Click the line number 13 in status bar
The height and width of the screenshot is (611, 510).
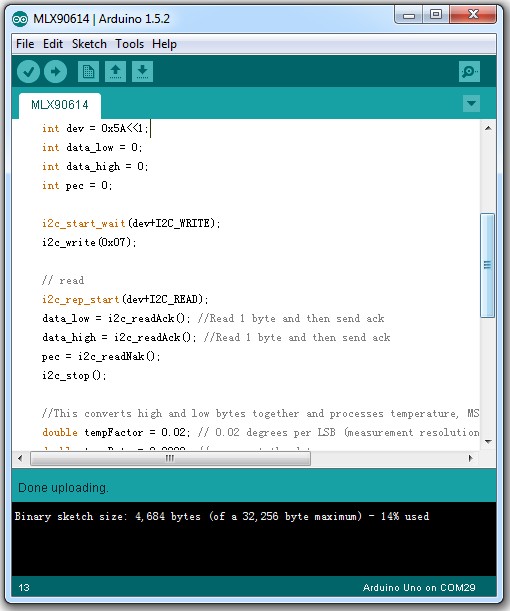click(x=24, y=588)
